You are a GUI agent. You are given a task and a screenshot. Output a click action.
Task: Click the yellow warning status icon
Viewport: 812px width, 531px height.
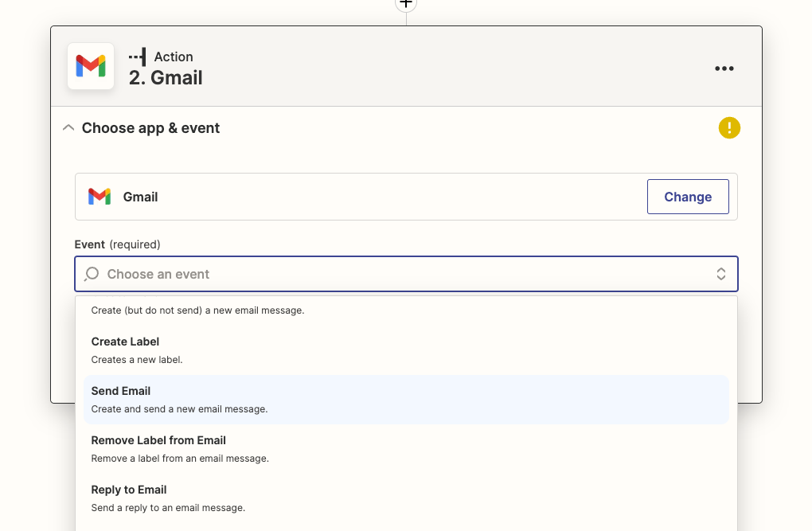(x=729, y=128)
